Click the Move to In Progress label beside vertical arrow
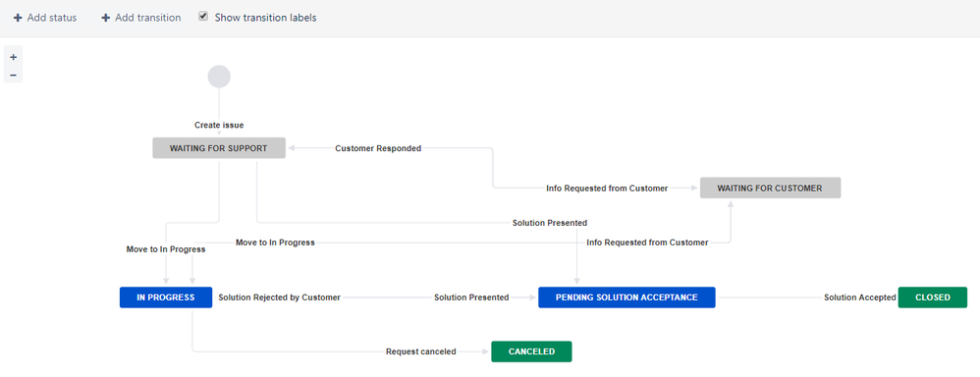Screen dimensions: 980x377 coord(166,248)
